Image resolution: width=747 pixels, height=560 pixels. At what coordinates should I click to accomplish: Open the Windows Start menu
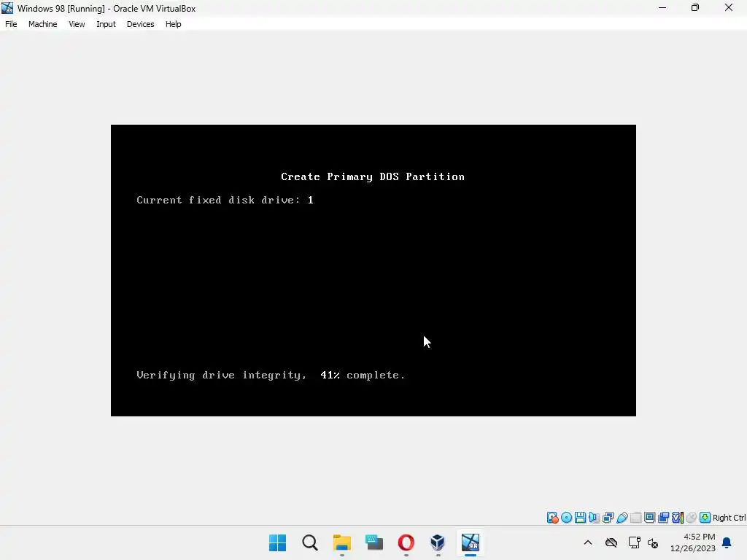tap(277, 542)
